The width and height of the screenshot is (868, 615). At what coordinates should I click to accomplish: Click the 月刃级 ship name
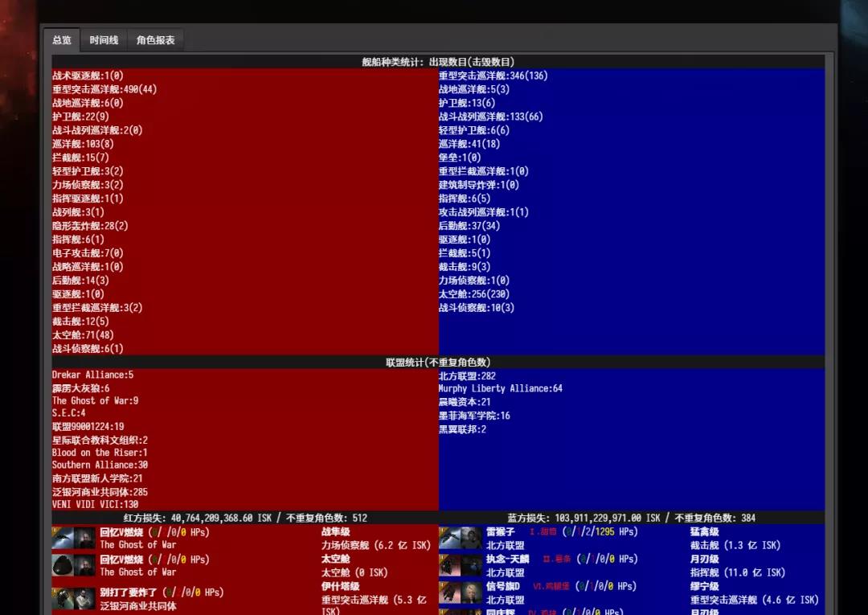tap(704, 559)
